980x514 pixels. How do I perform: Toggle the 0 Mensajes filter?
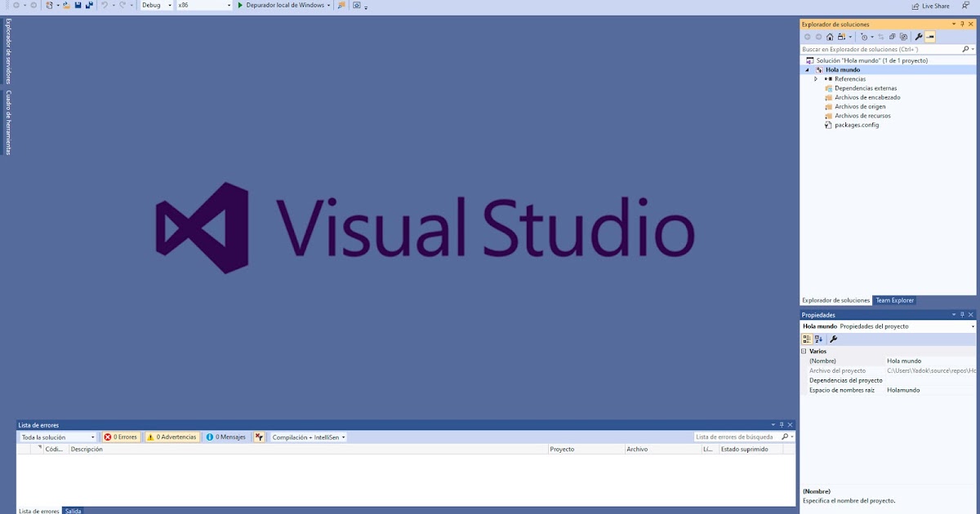coord(226,436)
